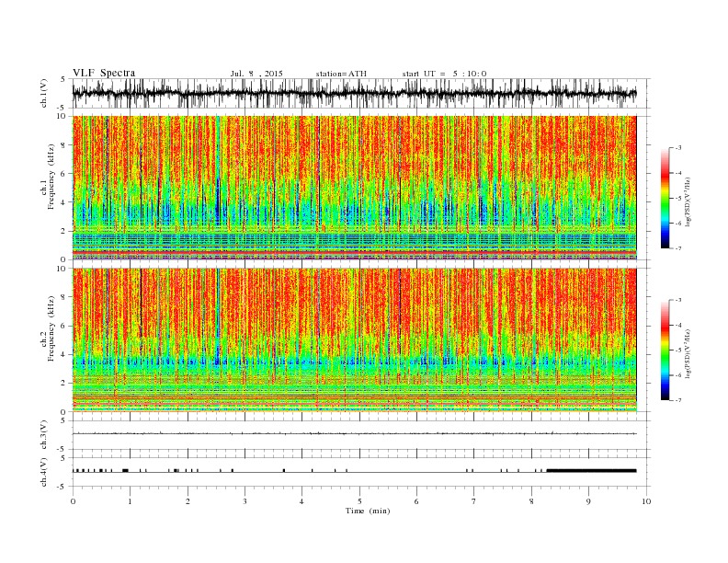The width and height of the screenshot is (728, 563).
Task: Click time axis tick label "6"
Action: pyautogui.click(x=416, y=501)
